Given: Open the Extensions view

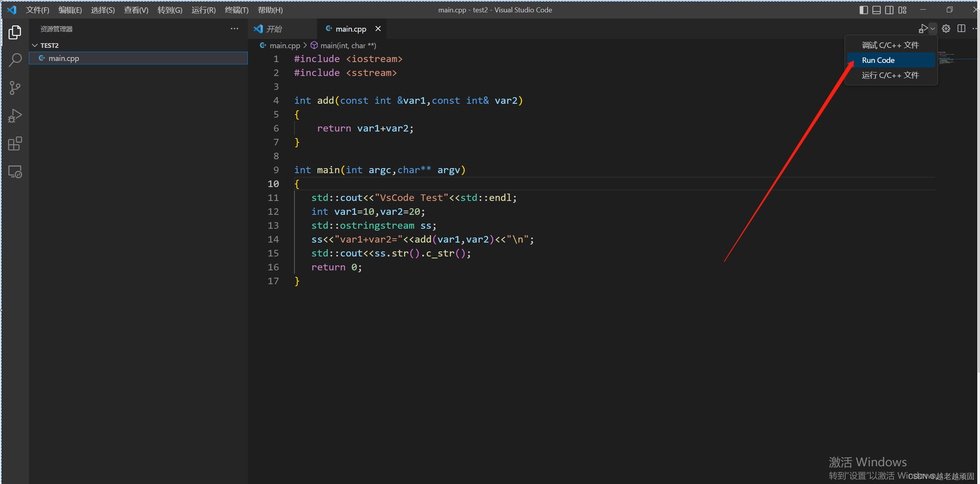Looking at the screenshot, I should (x=15, y=143).
